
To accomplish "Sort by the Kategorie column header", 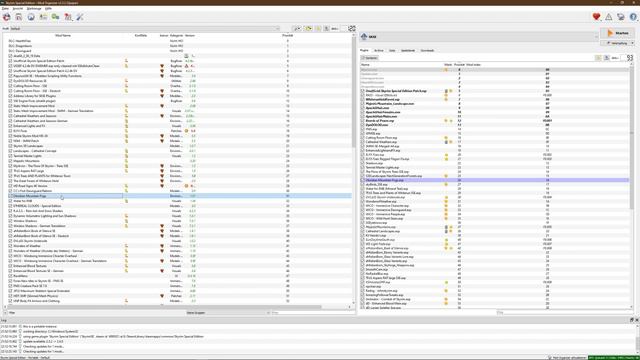I will pos(176,36).
